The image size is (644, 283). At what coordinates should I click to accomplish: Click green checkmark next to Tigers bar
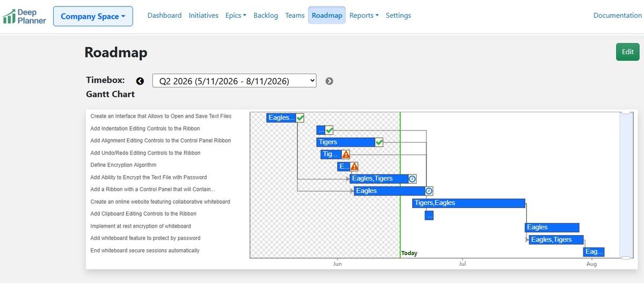(x=379, y=142)
